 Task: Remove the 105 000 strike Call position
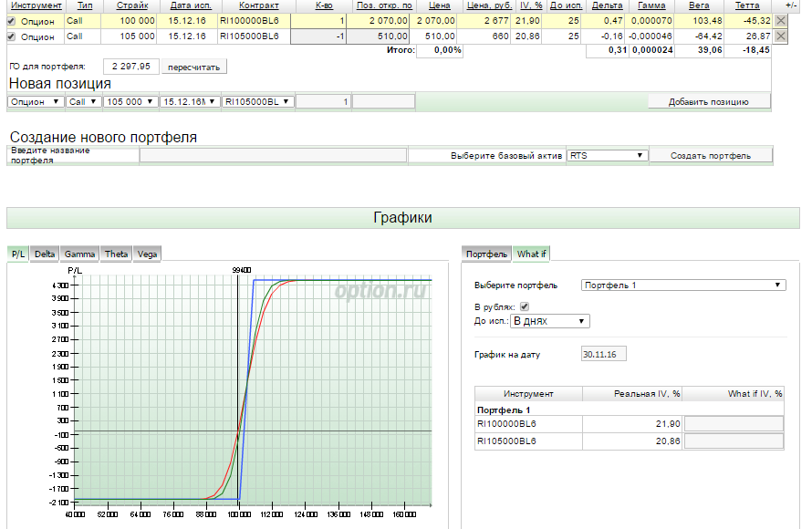pos(780,36)
